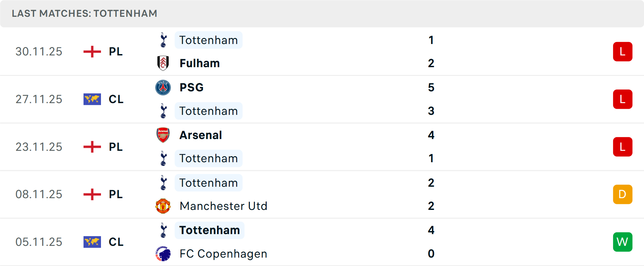644x266 pixels.
Task: Click the PSG crest logo
Action: coord(163,87)
